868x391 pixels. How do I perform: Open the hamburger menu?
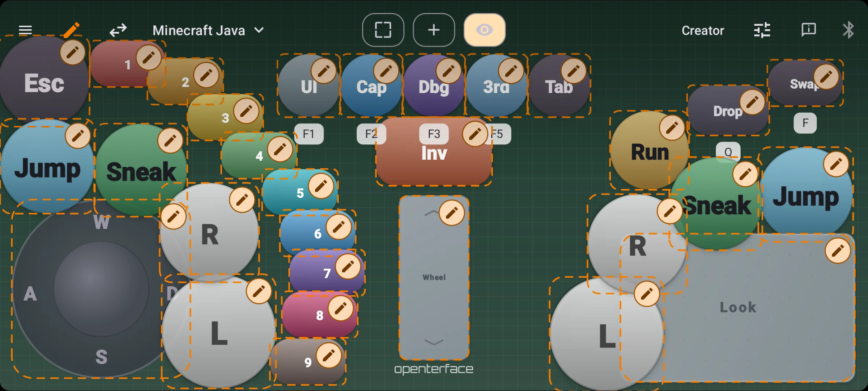click(x=25, y=30)
